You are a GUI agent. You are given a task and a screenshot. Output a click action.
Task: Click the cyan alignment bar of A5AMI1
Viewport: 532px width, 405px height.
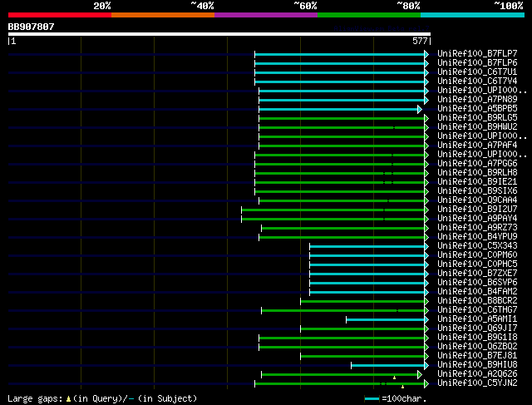click(386, 320)
